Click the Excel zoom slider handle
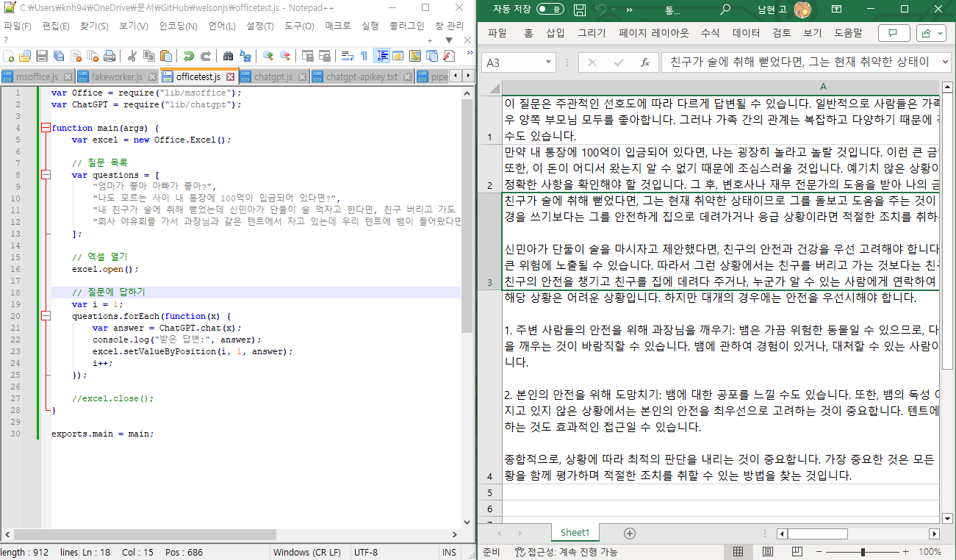Screen dimensions: 956x560 [x=863, y=552]
